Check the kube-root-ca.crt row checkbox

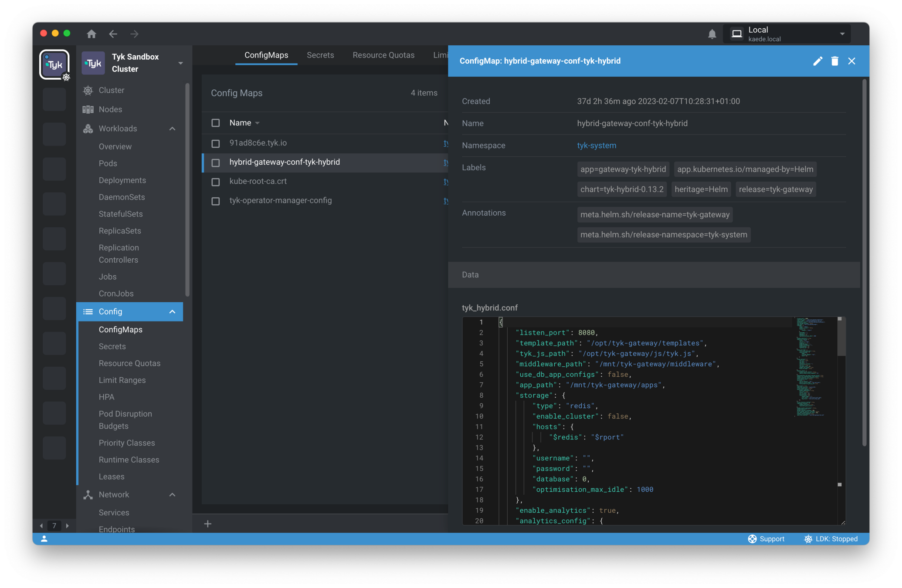pos(216,182)
